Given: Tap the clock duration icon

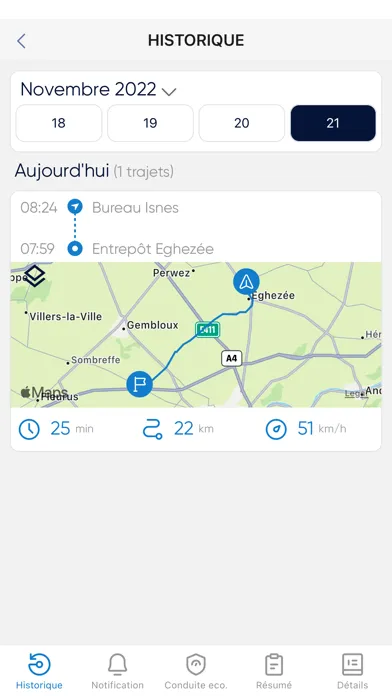Looking at the screenshot, I should (29, 429).
